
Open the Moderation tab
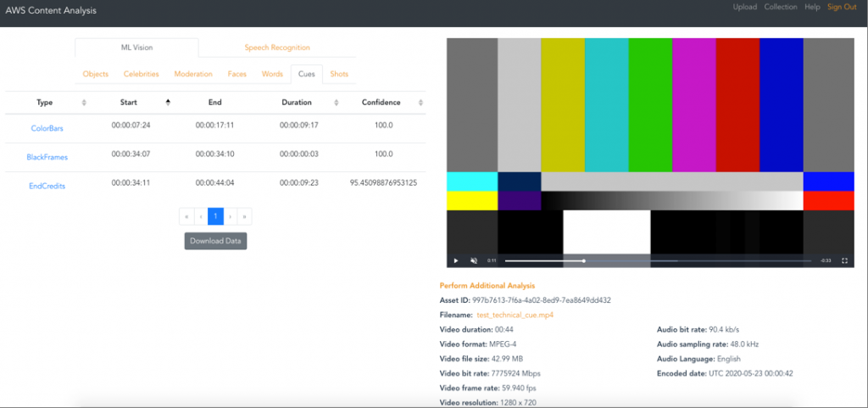(193, 74)
